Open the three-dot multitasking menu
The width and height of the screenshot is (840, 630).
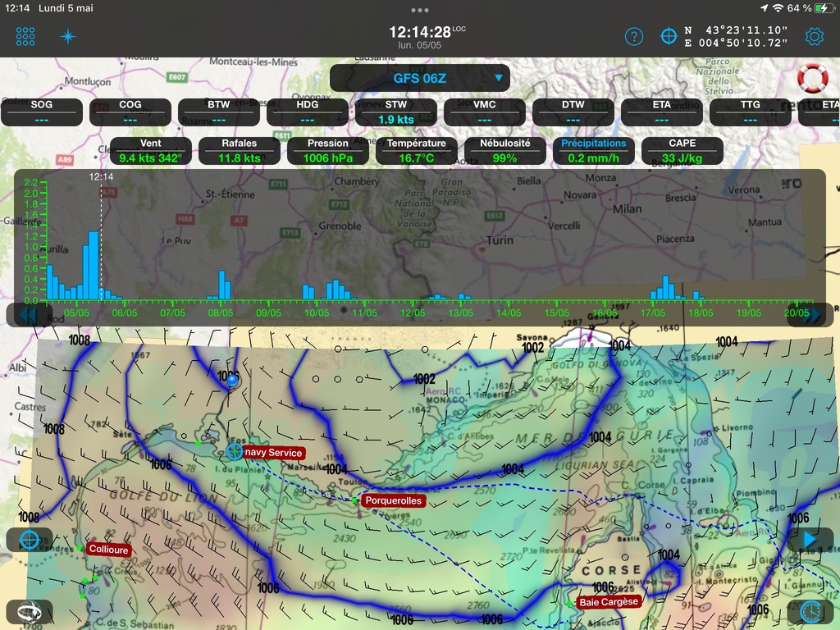click(x=419, y=10)
